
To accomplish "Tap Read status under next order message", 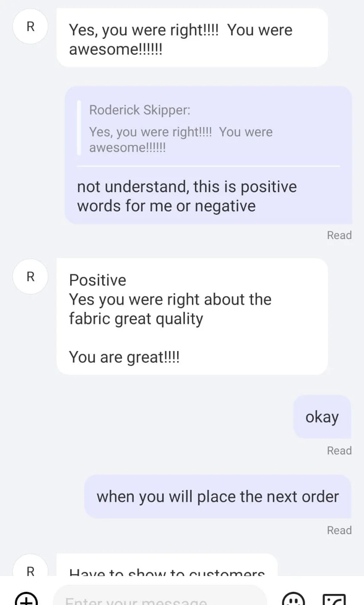I will pyautogui.click(x=339, y=530).
